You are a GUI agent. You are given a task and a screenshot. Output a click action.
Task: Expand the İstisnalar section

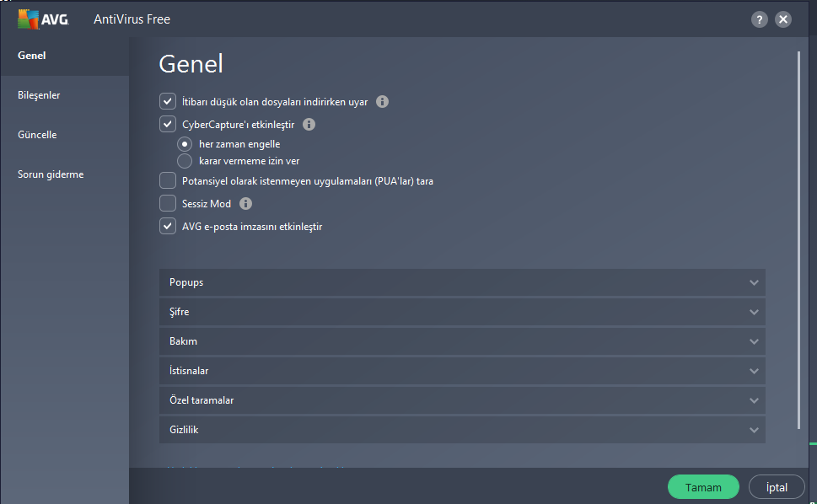(461, 371)
